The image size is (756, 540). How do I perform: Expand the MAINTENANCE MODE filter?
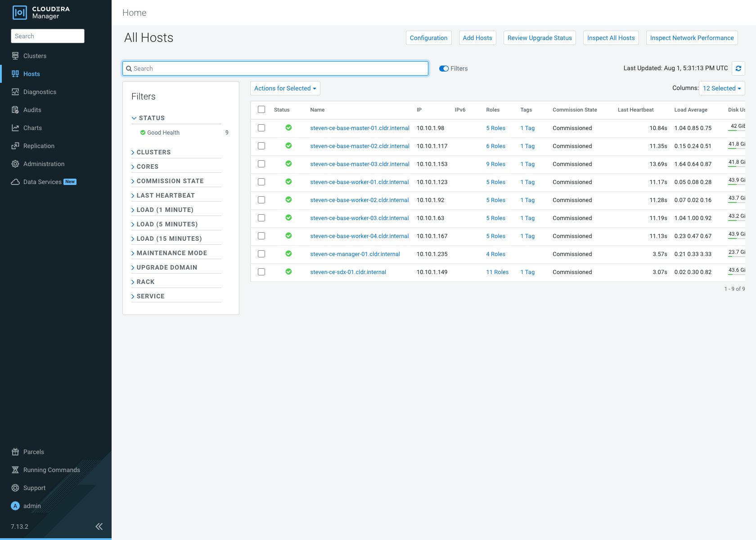[176, 253]
